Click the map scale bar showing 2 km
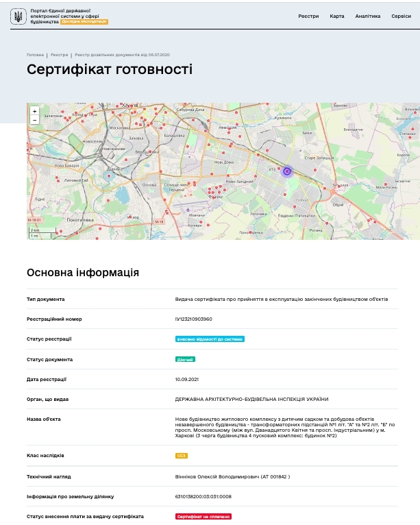Image resolution: width=420 pixels, height=525 pixels. pos(41,230)
